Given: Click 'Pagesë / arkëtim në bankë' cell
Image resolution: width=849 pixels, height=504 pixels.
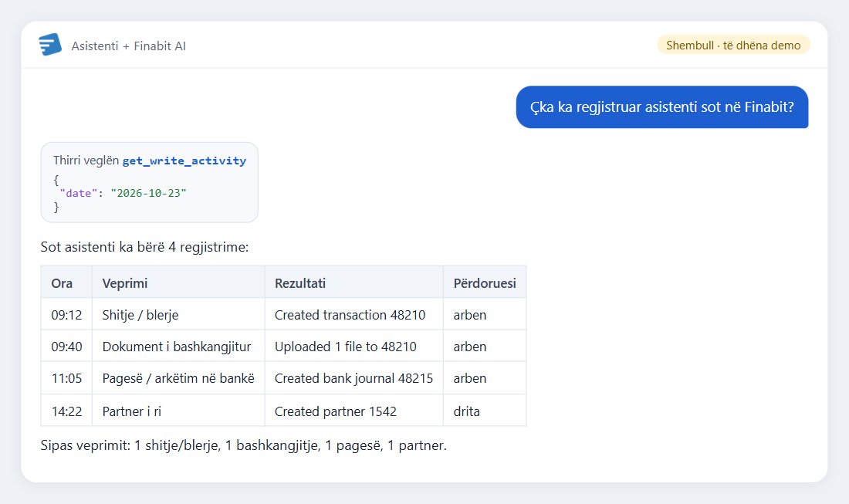Looking at the screenshot, I should pyautogui.click(x=178, y=378).
